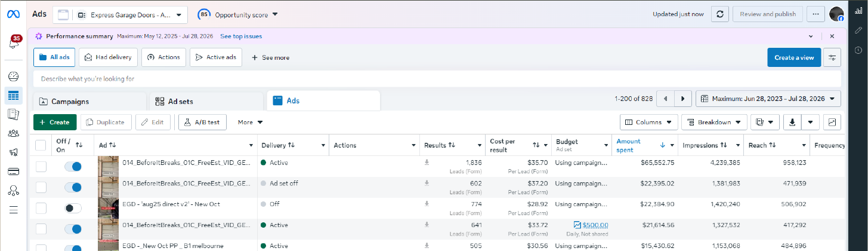The image size is (868, 251).
Task: Open the Breakdown dropdown
Action: tap(714, 123)
